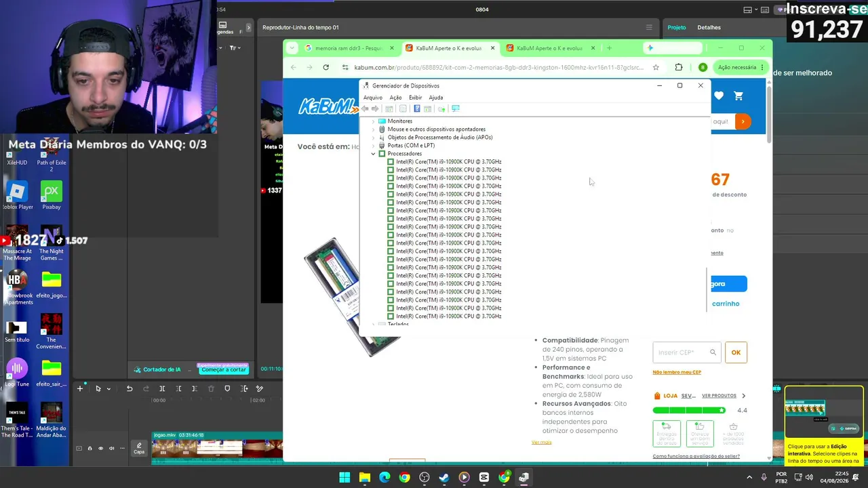Image resolution: width=868 pixels, height=488 pixels.
Task: Click the Windows Start button
Action: 344,477
